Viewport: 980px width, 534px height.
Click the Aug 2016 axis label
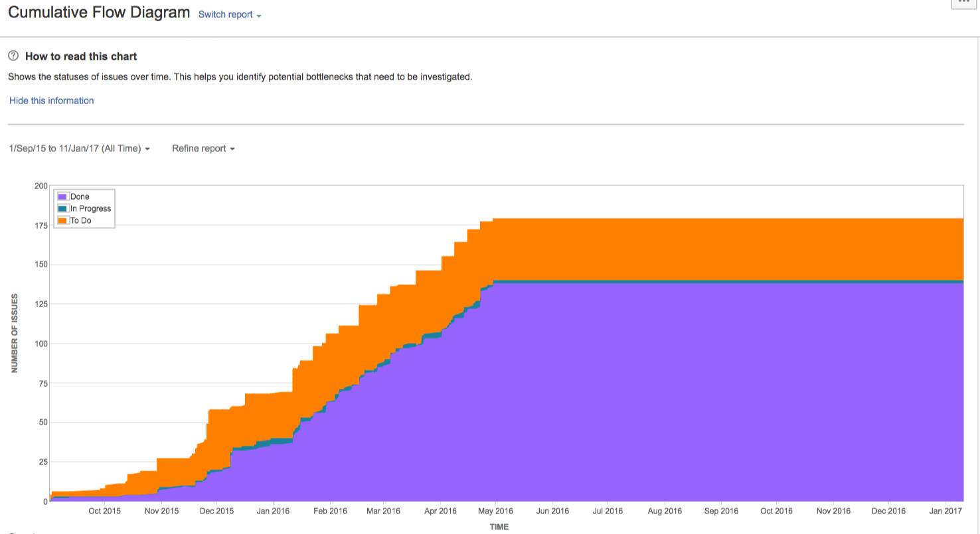click(665, 511)
